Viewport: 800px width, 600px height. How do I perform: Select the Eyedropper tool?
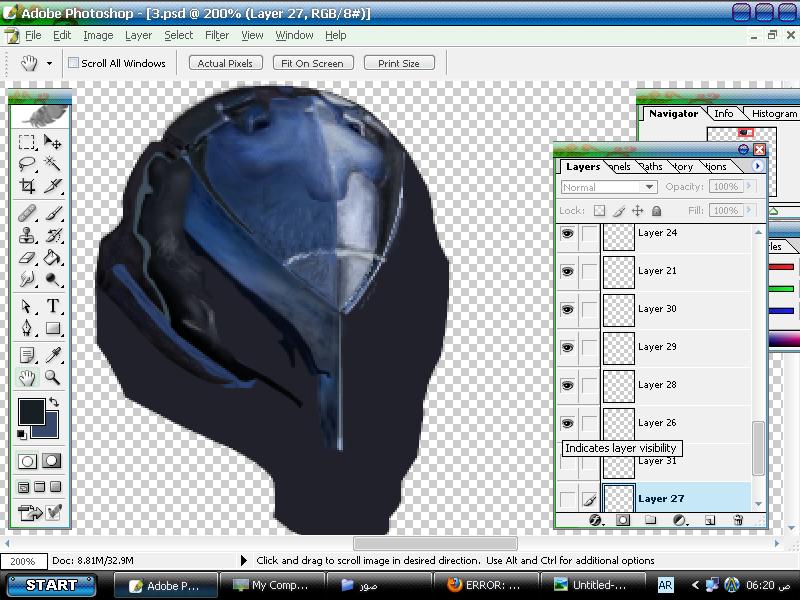click(53, 355)
